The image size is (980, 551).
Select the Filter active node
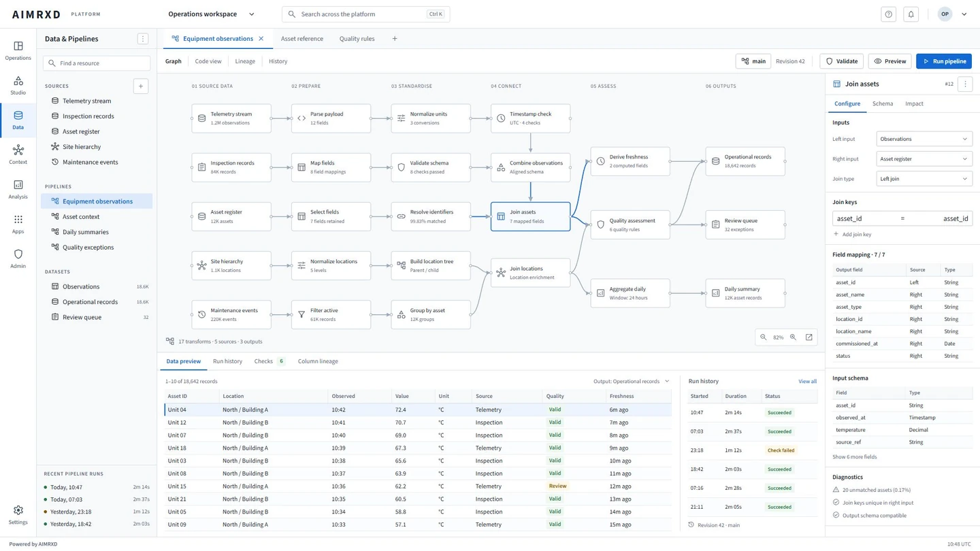click(331, 314)
